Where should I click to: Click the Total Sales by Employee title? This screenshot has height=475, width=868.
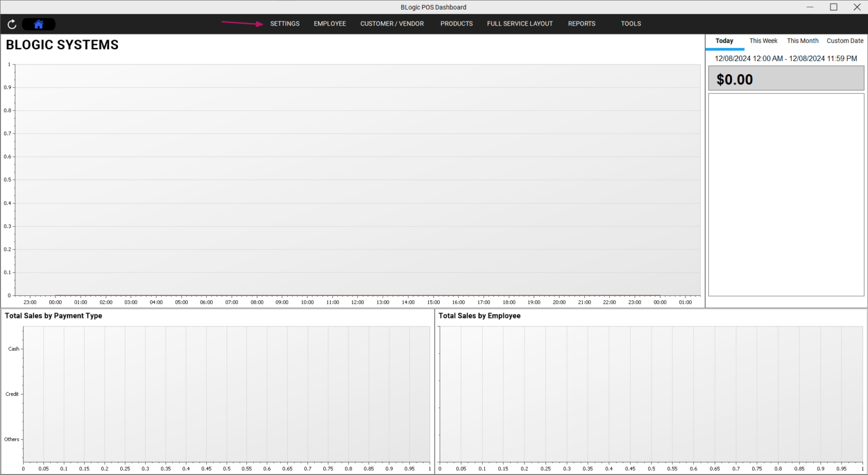pos(479,316)
